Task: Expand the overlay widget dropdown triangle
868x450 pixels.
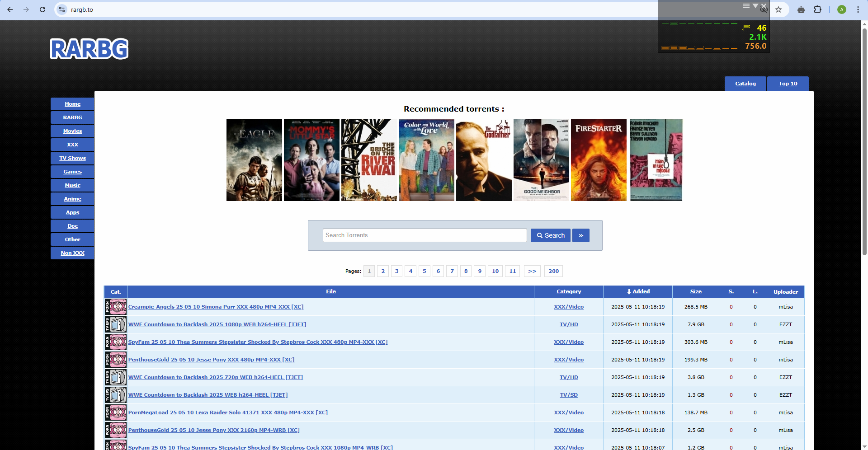Action: (755, 6)
